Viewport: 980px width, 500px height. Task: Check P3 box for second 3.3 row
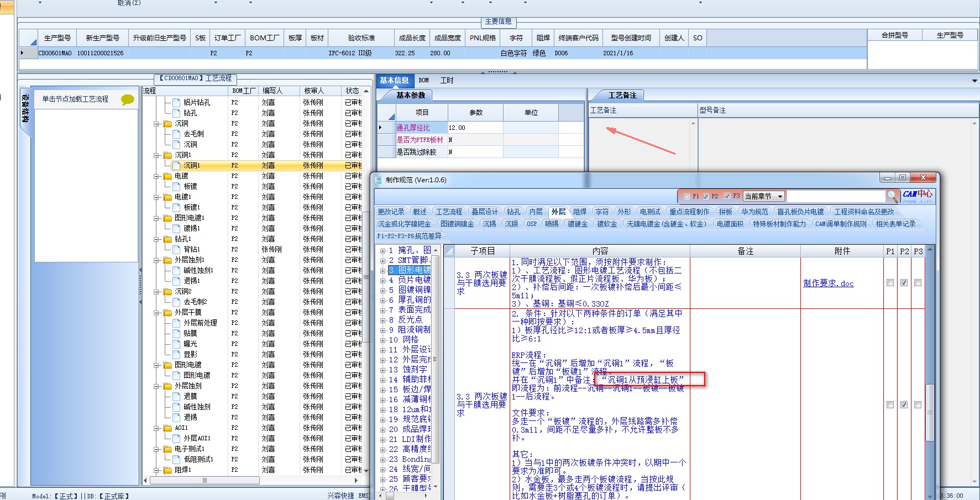point(918,404)
